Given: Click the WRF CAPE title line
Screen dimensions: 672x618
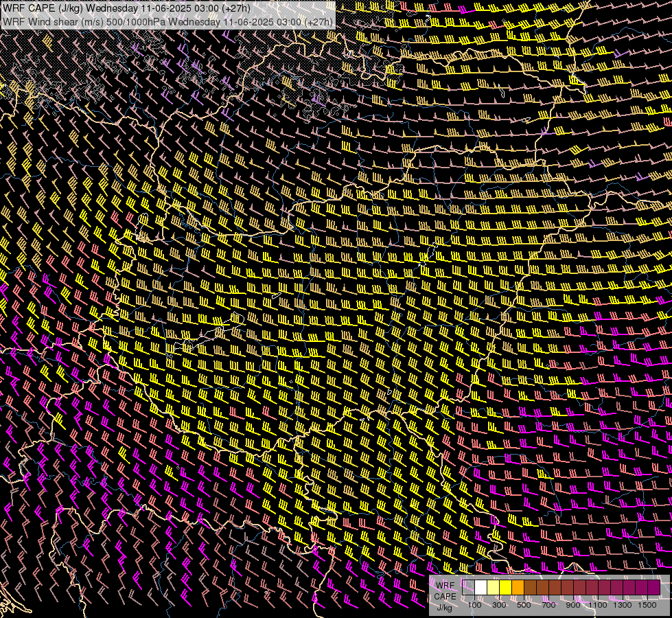Looking at the screenshot, I should [126, 8].
